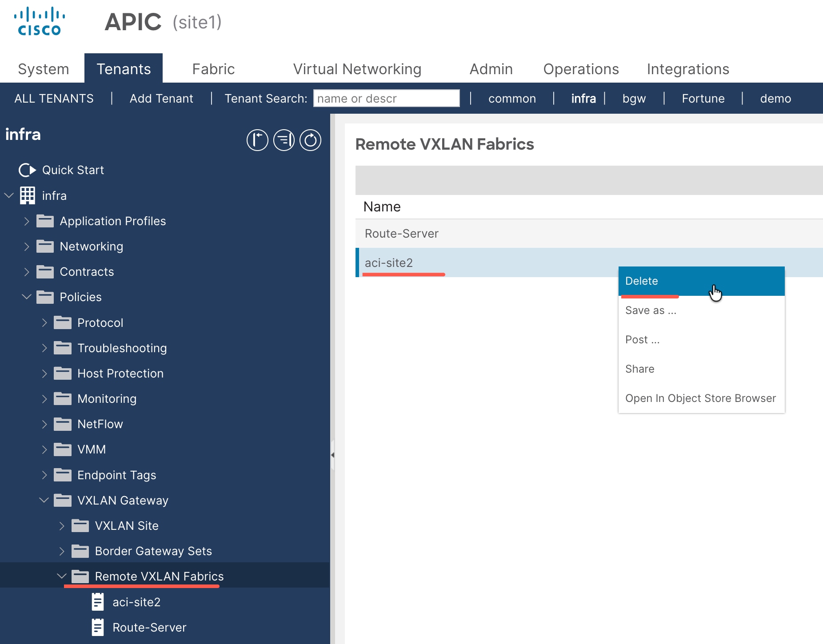Click the Tenant Search input field
This screenshot has width=823, height=644.
click(386, 98)
